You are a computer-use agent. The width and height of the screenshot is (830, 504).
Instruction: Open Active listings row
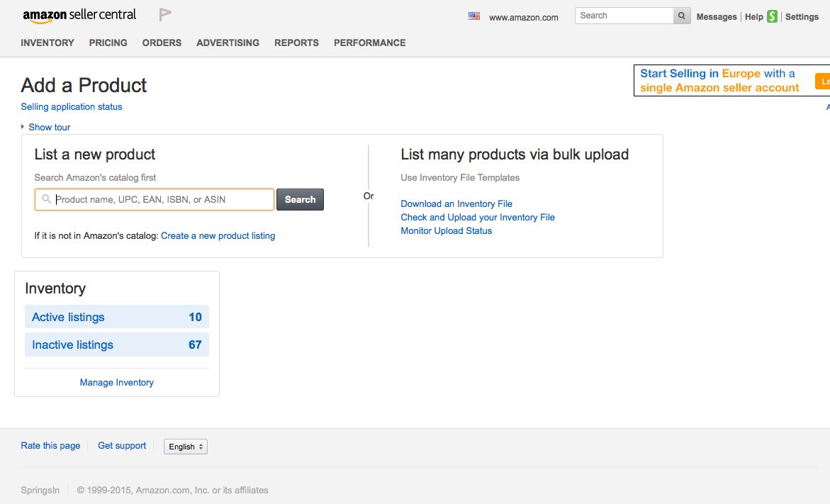click(x=117, y=317)
